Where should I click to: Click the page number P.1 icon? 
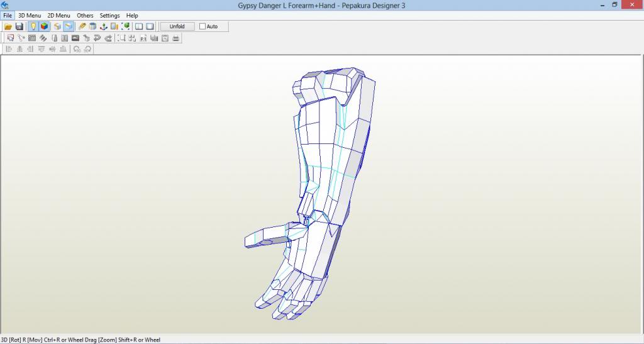coord(143,38)
